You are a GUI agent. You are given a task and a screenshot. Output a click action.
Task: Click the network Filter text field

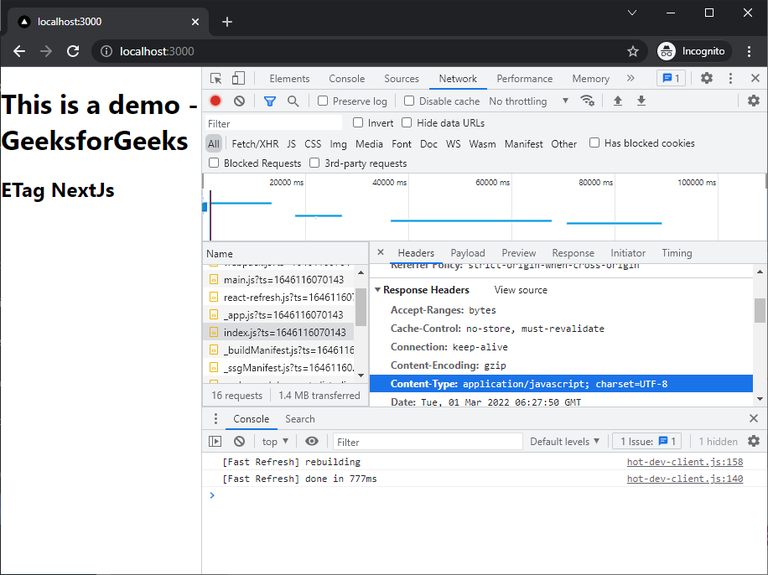tap(273, 123)
